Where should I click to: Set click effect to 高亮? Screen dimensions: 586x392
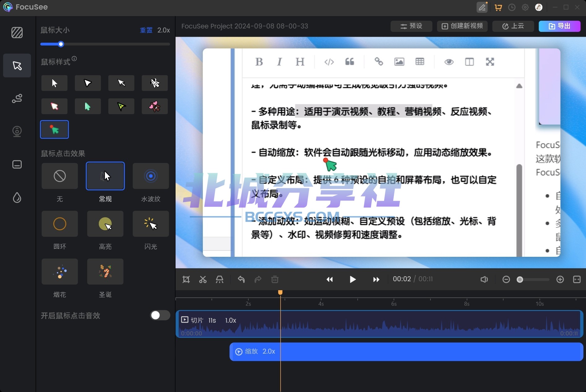105,224
